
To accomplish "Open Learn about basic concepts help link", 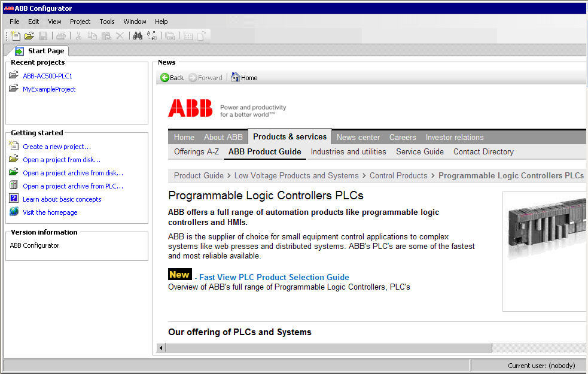I will click(62, 199).
